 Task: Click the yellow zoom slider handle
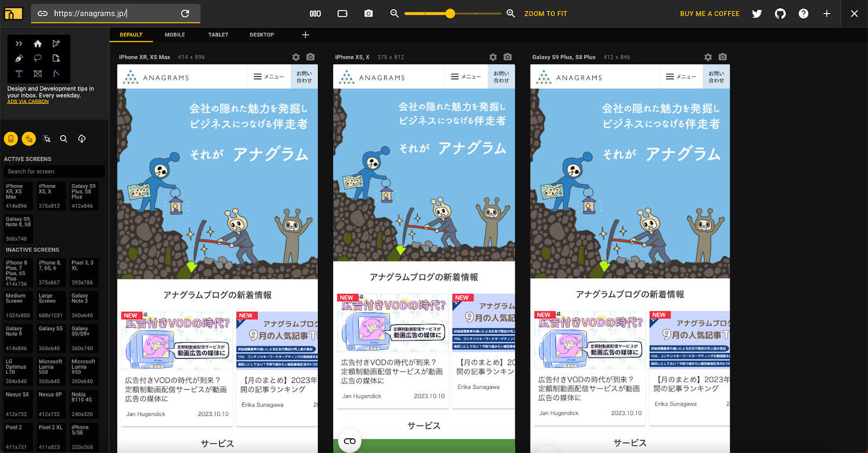(x=450, y=14)
